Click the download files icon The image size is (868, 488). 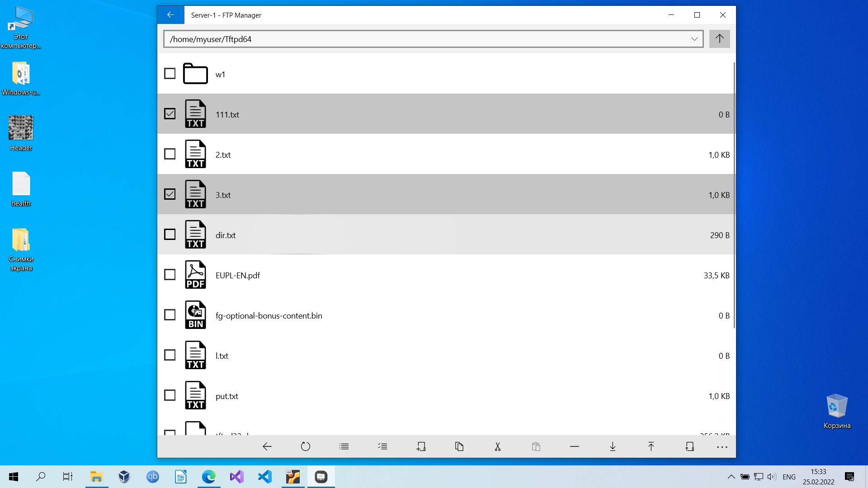[x=612, y=446]
